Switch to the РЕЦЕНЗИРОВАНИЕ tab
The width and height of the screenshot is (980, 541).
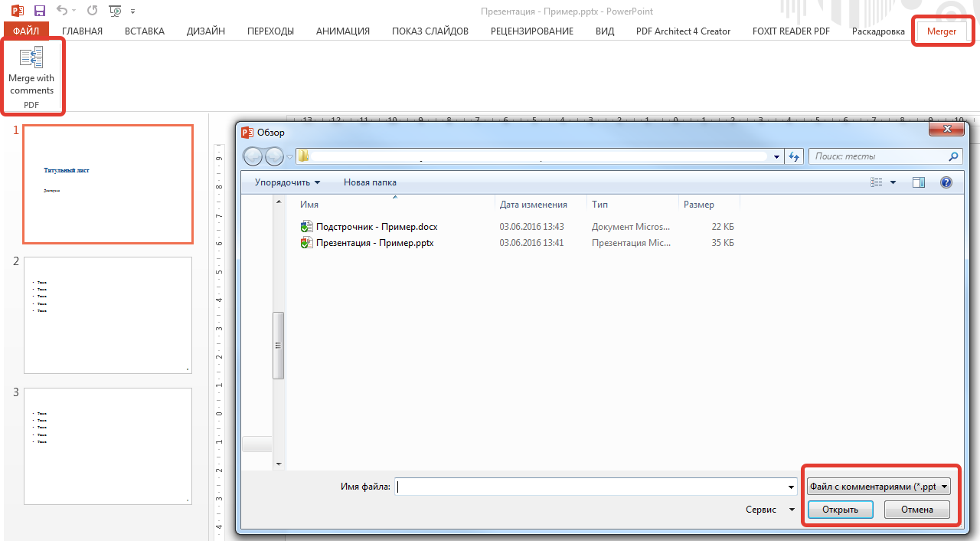[x=532, y=31]
